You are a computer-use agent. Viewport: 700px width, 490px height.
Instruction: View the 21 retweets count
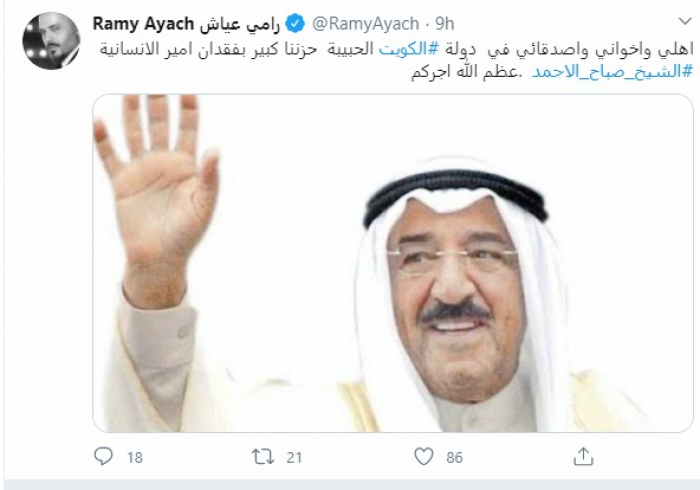click(294, 457)
